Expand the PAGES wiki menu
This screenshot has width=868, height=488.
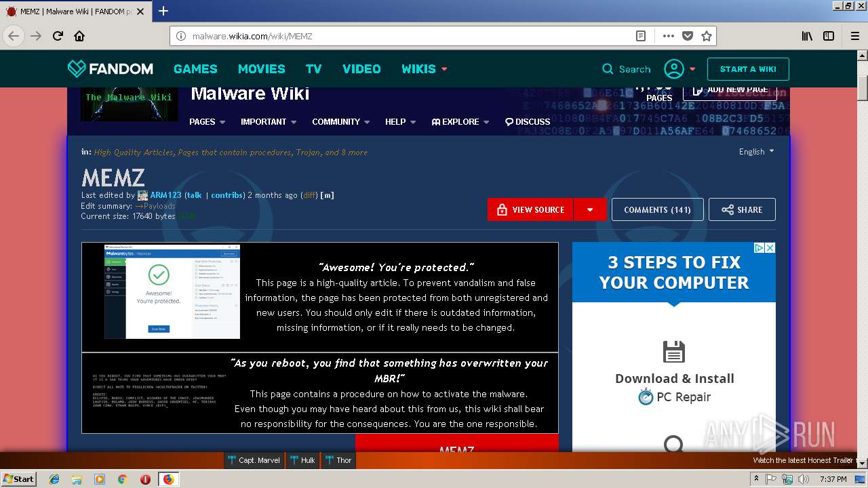click(x=207, y=122)
